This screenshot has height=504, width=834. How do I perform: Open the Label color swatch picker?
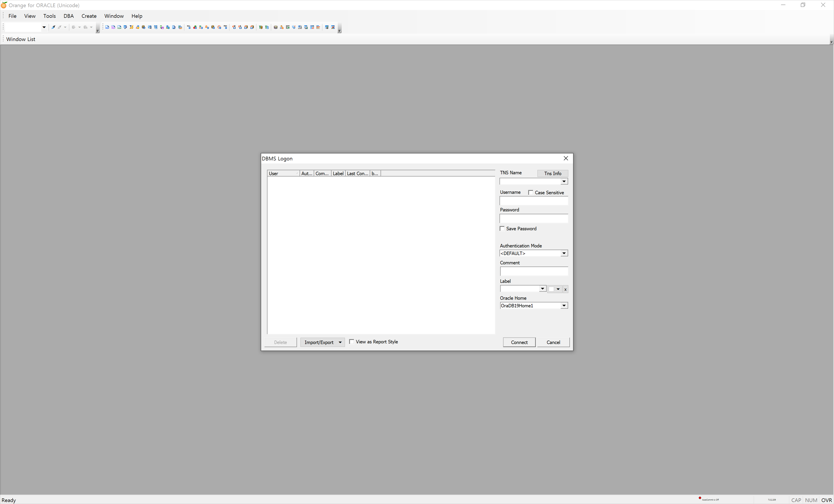coord(554,289)
